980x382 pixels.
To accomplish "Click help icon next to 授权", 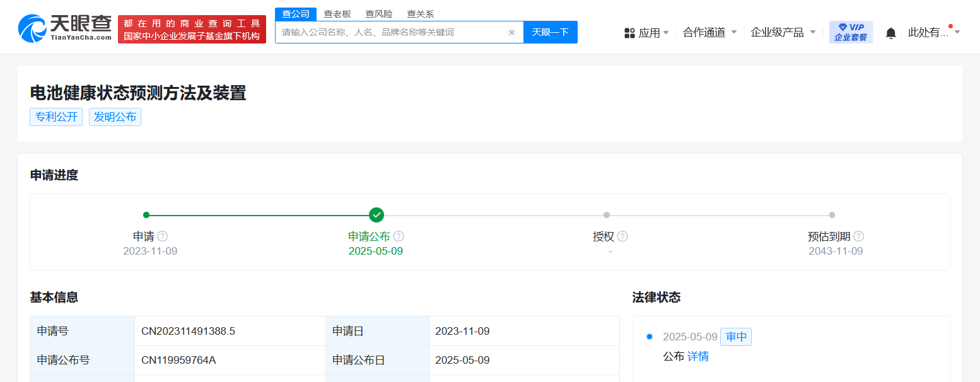I will tap(622, 236).
